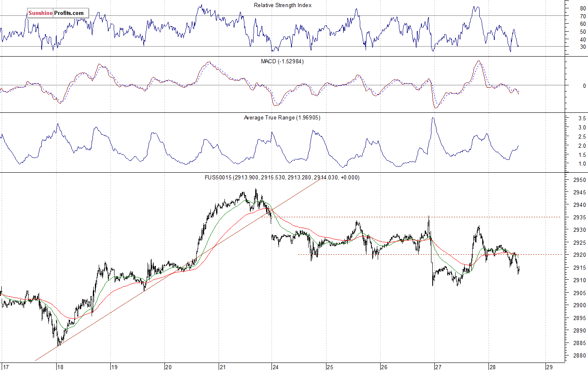Click the ATR 1.5 axis label
Screen dimensions: 588x370
coord(582,155)
